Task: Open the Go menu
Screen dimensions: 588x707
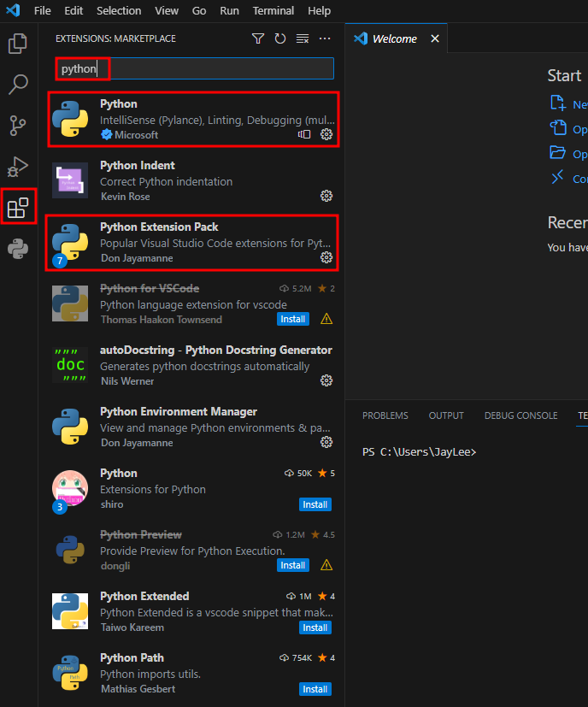Action: (199, 11)
